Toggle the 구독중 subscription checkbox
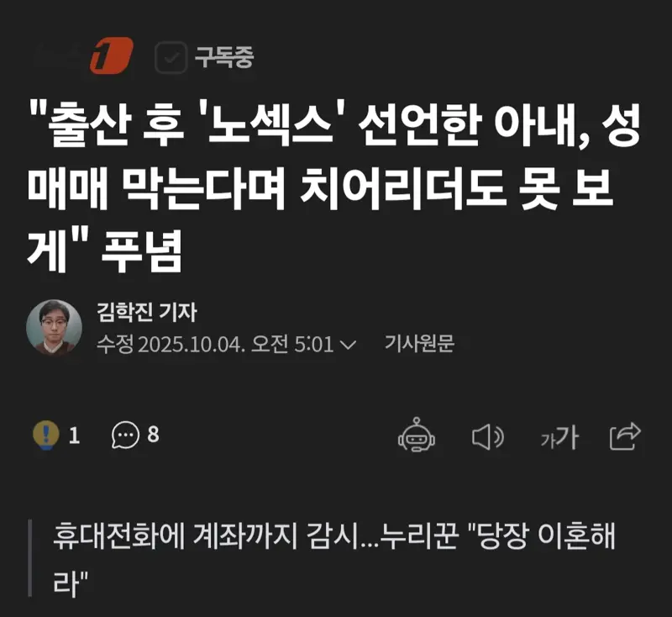 coord(171,57)
